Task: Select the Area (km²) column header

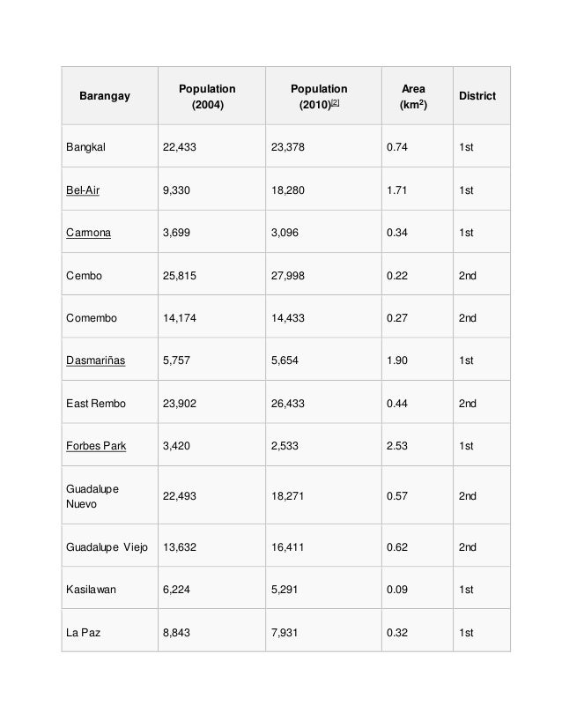Action: (x=418, y=96)
